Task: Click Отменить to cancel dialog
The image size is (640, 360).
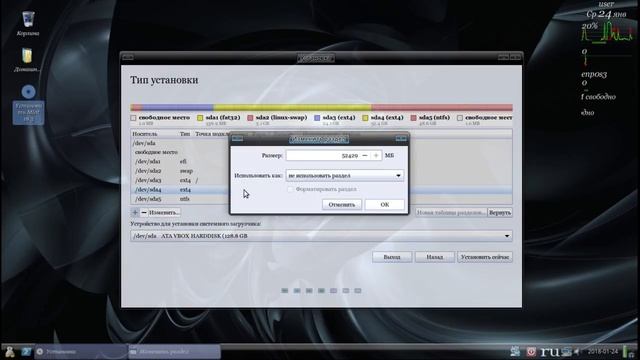Action: tap(342, 204)
